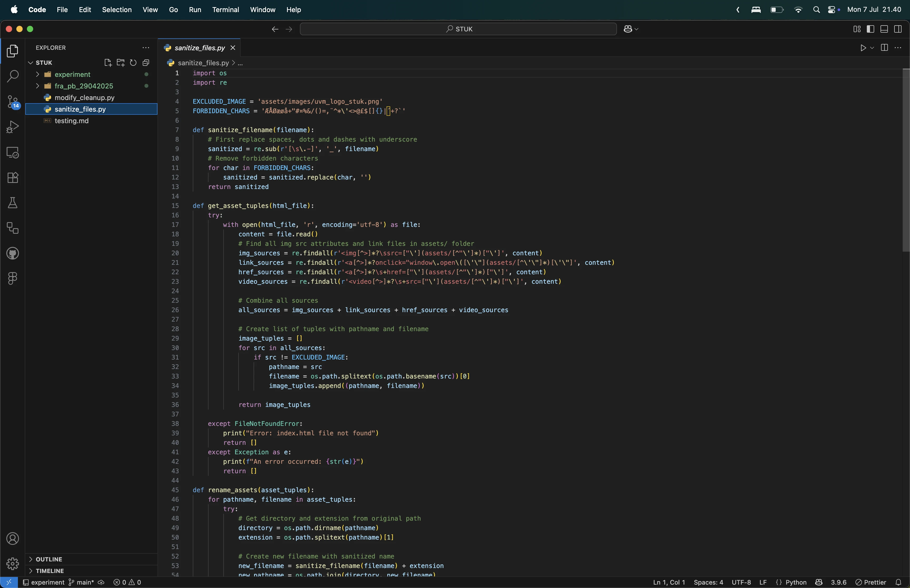The image size is (910, 588).
Task: Open Run and Debug view
Action: [x=13, y=127]
